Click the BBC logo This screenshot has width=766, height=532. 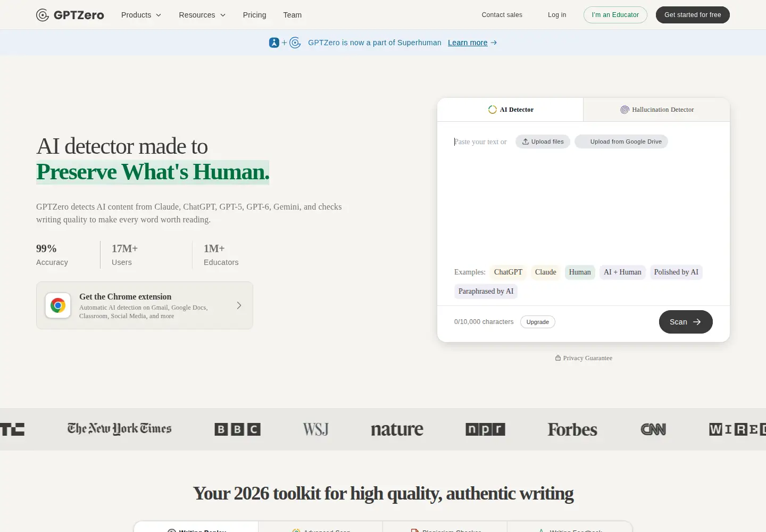tap(238, 429)
